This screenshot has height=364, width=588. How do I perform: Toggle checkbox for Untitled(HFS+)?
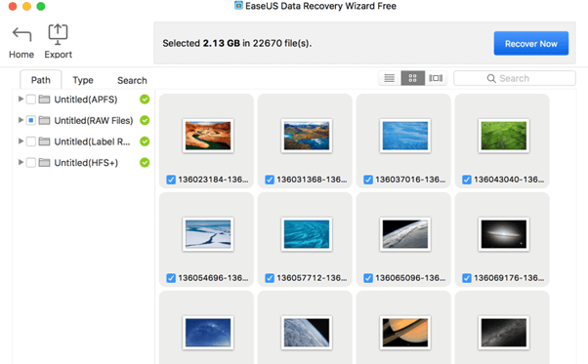[31, 163]
